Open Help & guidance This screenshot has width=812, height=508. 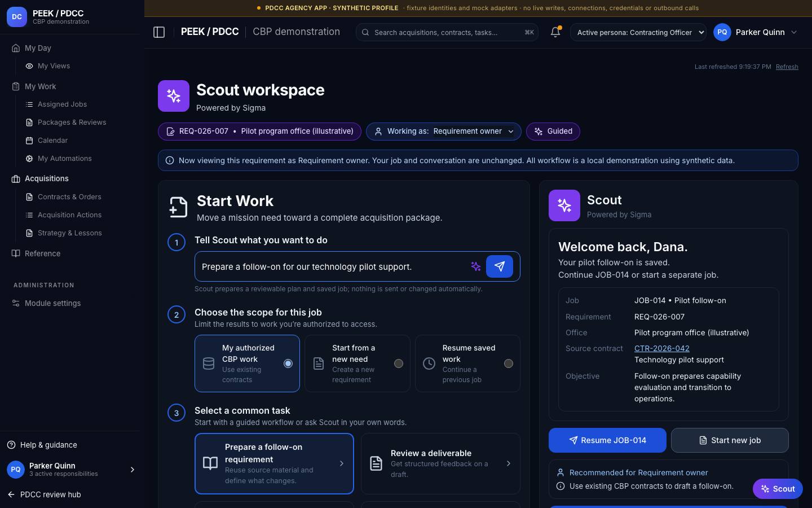tap(48, 445)
